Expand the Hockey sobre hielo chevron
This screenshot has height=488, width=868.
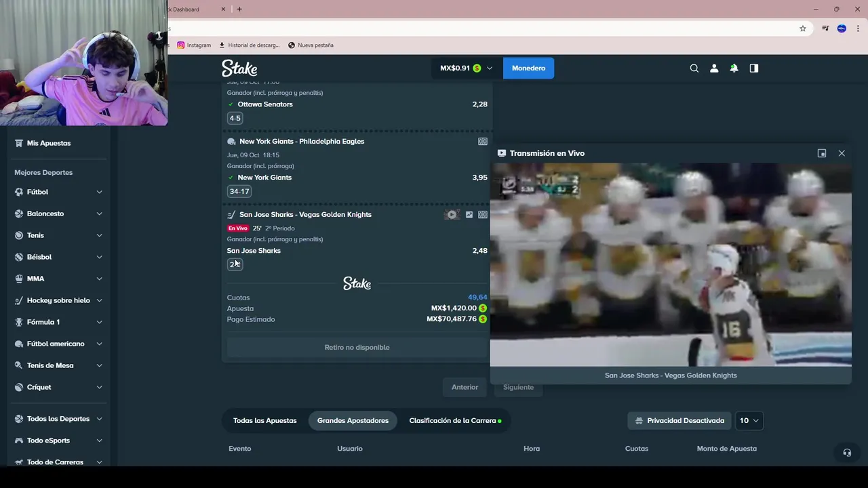click(x=99, y=300)
